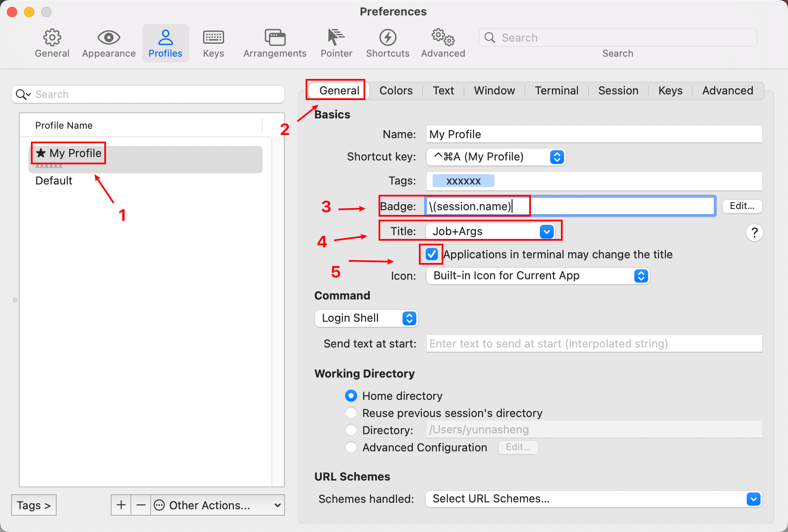Click the Preferences search field
The image size is (788, 532).
coord(618,38)
